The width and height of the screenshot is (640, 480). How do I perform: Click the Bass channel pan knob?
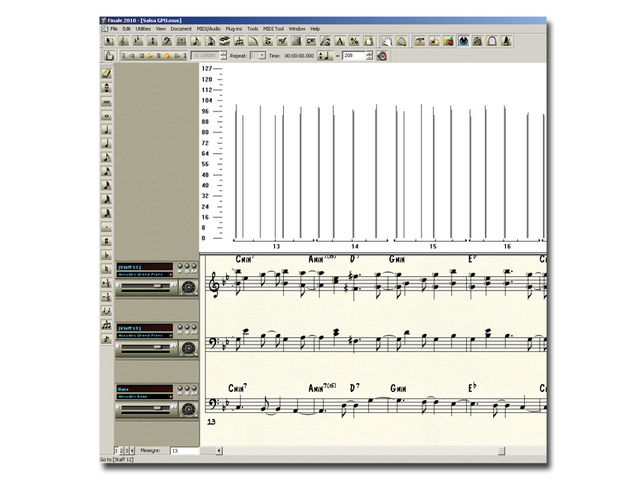coord(189,409)
